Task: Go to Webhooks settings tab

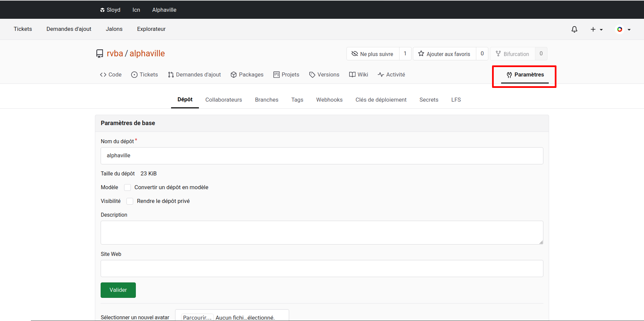Action: point(329,100)
